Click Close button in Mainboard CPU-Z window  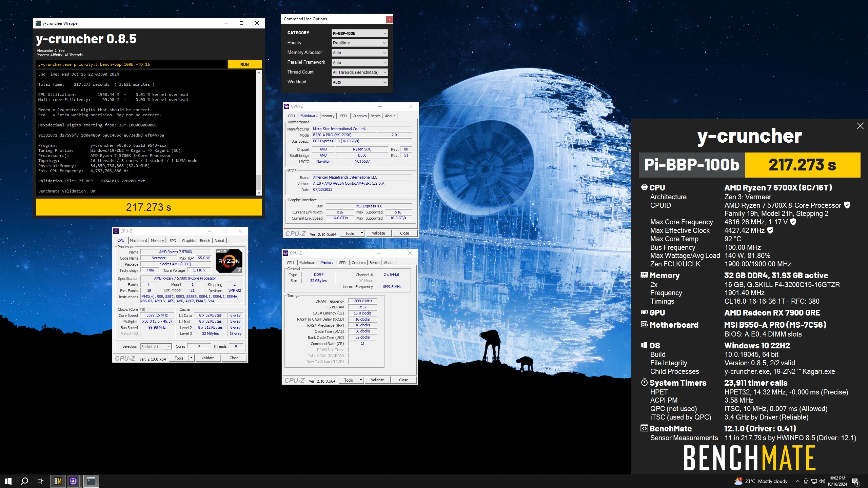[405, 233]
